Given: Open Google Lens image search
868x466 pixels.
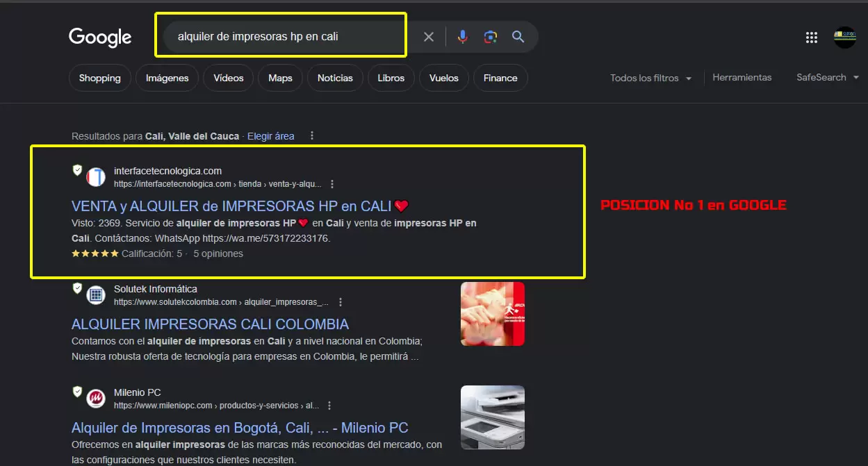Looking at the screenshot, I should click(491, 38).
